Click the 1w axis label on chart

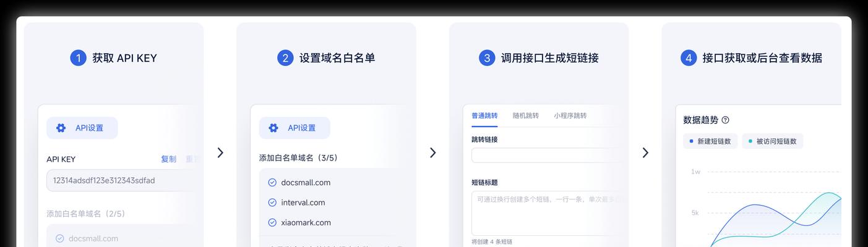(695, 172)
